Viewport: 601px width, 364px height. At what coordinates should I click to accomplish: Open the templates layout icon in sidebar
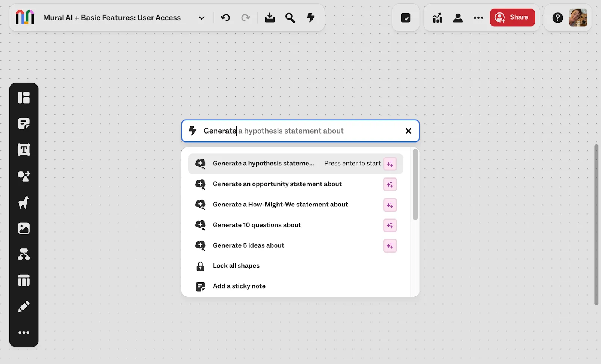click(24, 98)
